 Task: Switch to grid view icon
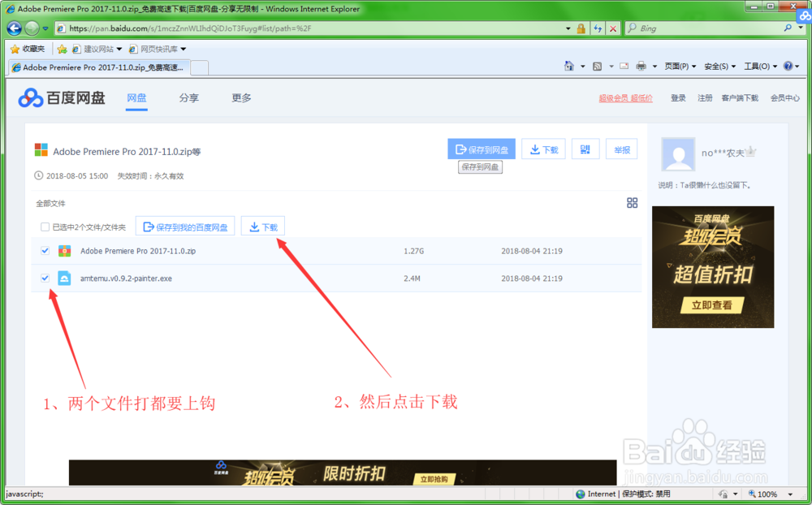click(x=633, y=202)
